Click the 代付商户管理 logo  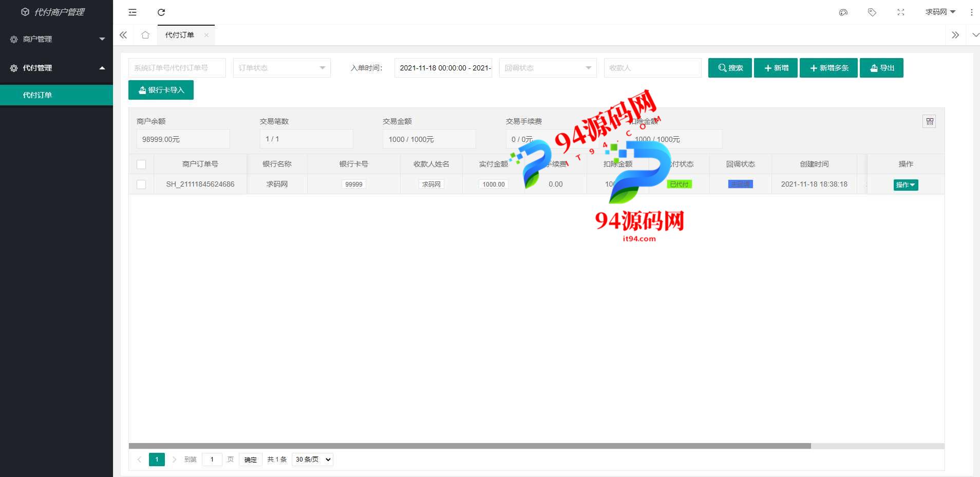(52, 12)
